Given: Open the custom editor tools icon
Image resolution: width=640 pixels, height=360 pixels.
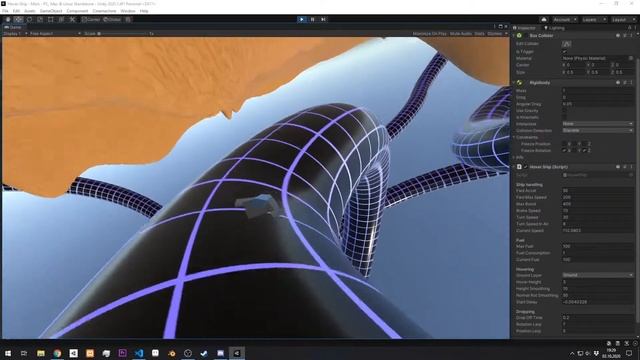Looking at the screenshot, I should click(x=72, y=19).
